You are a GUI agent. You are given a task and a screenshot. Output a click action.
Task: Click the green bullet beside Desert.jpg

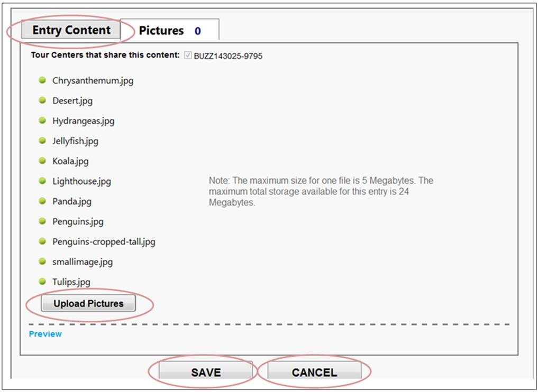42,100
